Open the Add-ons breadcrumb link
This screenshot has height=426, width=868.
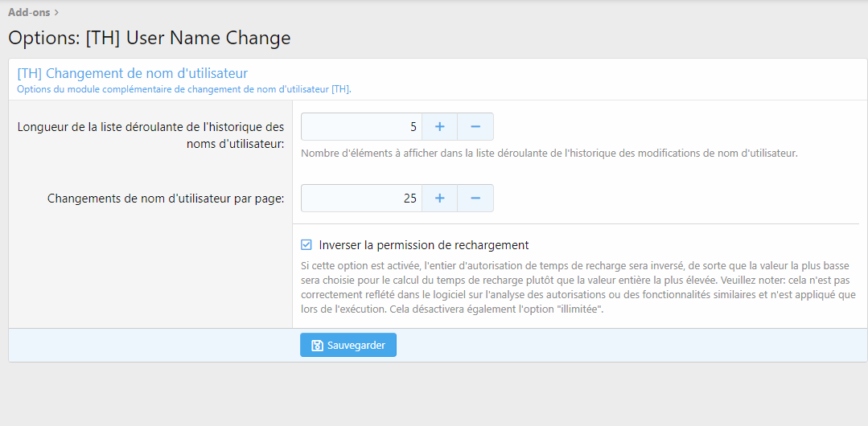29,12
